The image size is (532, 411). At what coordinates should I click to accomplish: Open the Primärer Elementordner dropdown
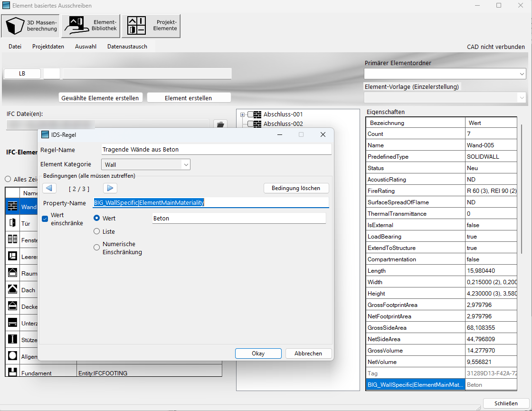pos(445,74)
